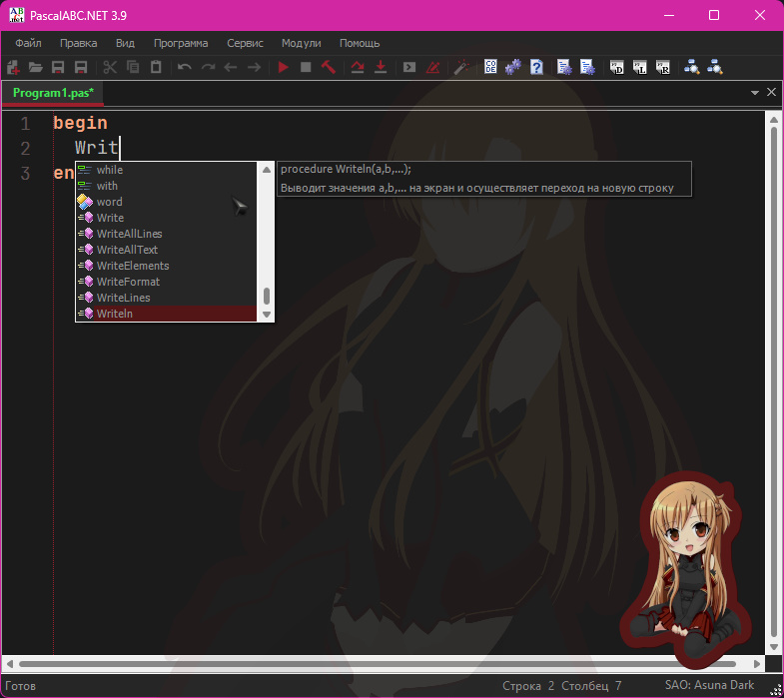Click the first document-with-gear toolbar icon

[x=565, y=67]
